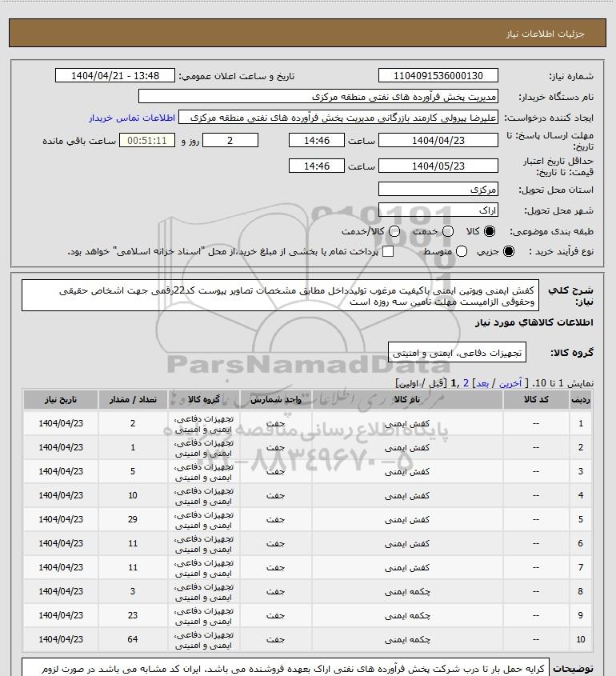This screenshot has width=616, height=676.
Task: Click کفش ایمنی name in row 3
Action: (407, 472)
